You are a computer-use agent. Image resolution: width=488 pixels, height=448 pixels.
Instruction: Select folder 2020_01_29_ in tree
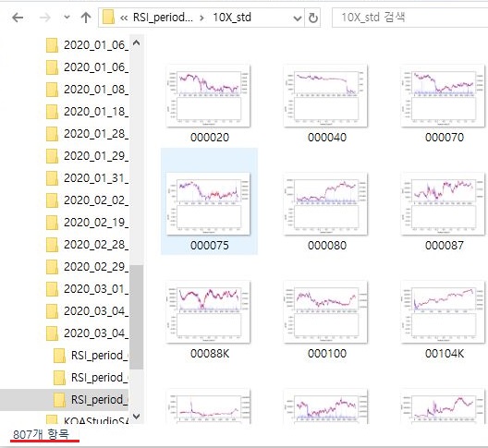[87, 156]
